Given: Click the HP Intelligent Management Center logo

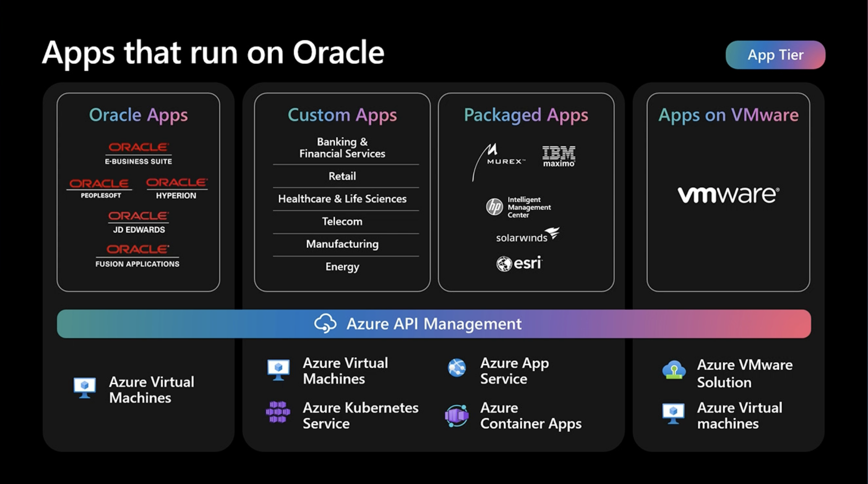Looking at the screenshot, I should 518,207.
